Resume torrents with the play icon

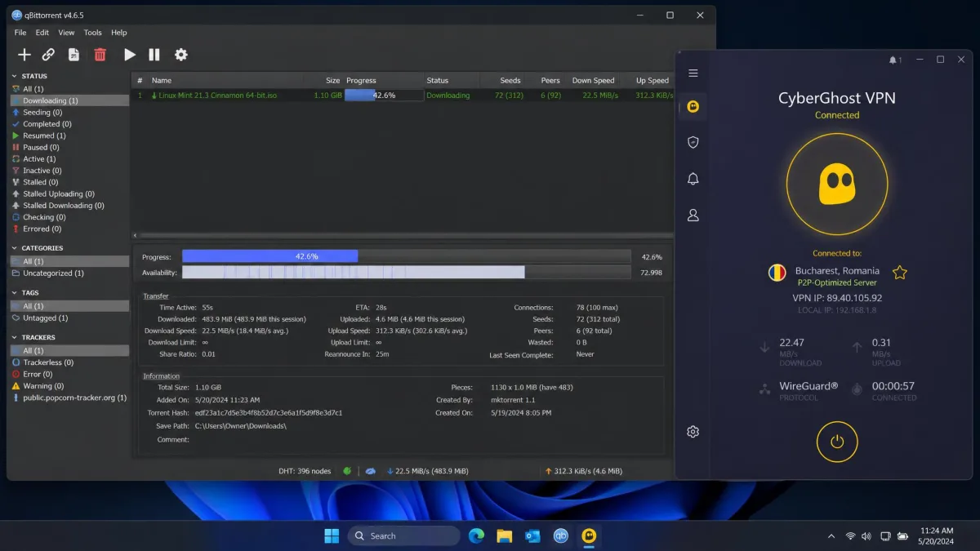[x=129, y=55]
